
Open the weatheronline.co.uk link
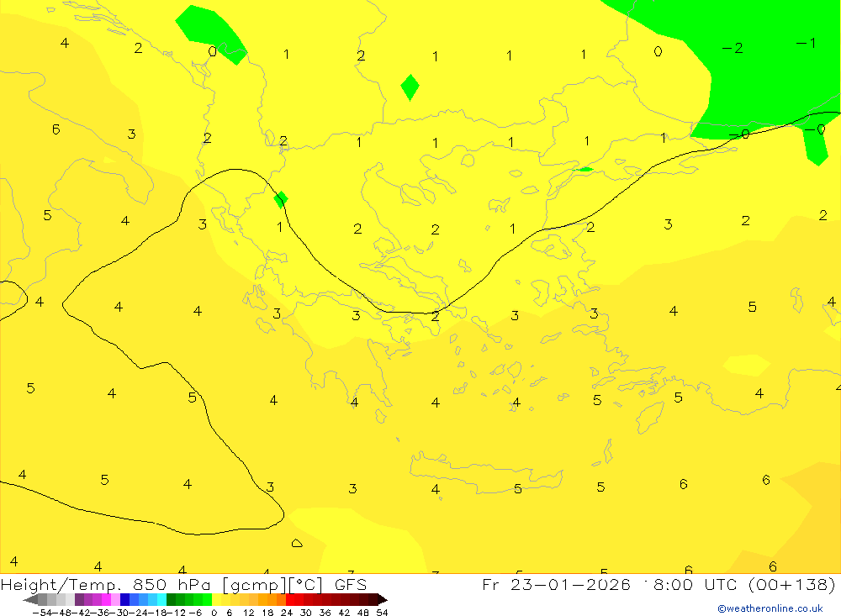click(770, 608)
